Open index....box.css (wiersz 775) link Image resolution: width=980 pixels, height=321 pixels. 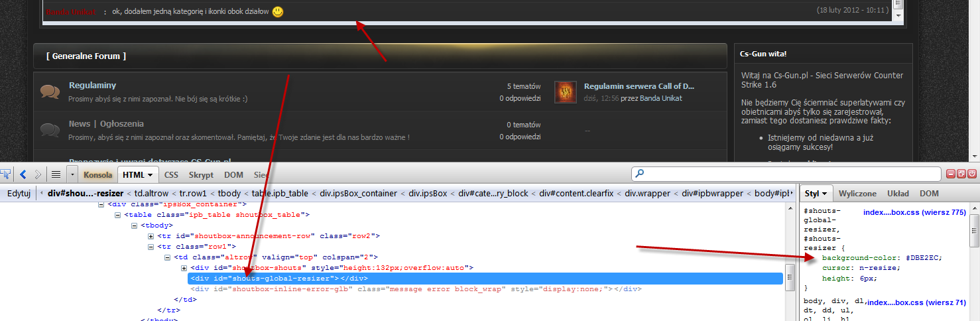pos(914,212)
